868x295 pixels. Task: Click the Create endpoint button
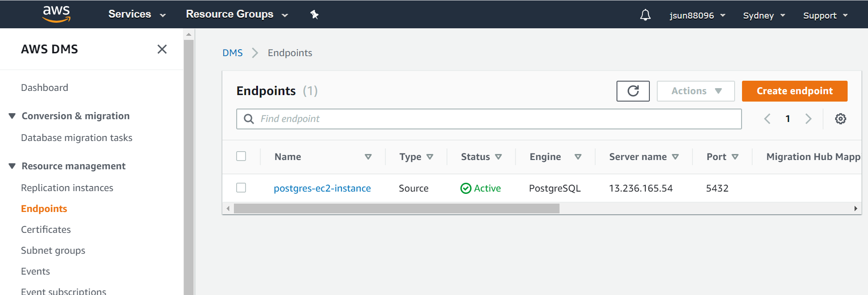pyautogui.click(x=794, y=91)
